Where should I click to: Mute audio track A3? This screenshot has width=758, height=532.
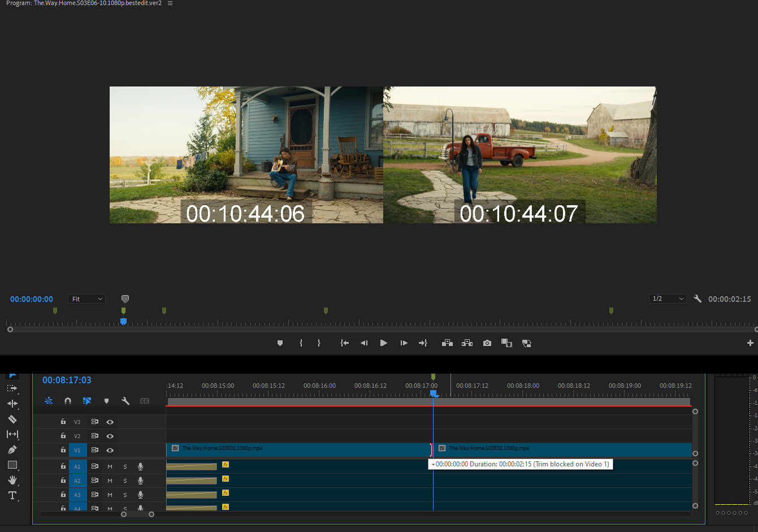coord(110,495)
